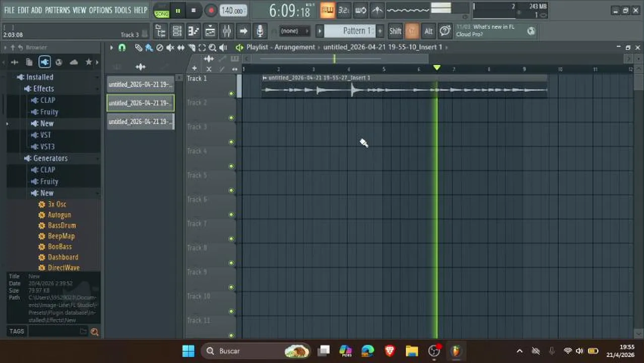This screenshot has width=644, height=363.
Task: Open Playlist menu arrow beside magnet icon
Action: [111, 47]
